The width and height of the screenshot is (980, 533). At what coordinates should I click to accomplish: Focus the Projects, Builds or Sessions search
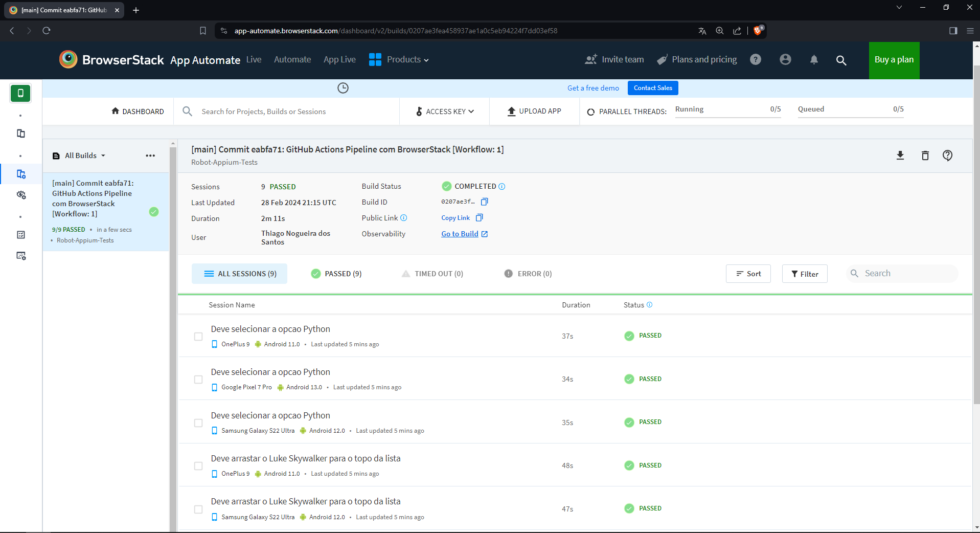click(x=286, y=112)
